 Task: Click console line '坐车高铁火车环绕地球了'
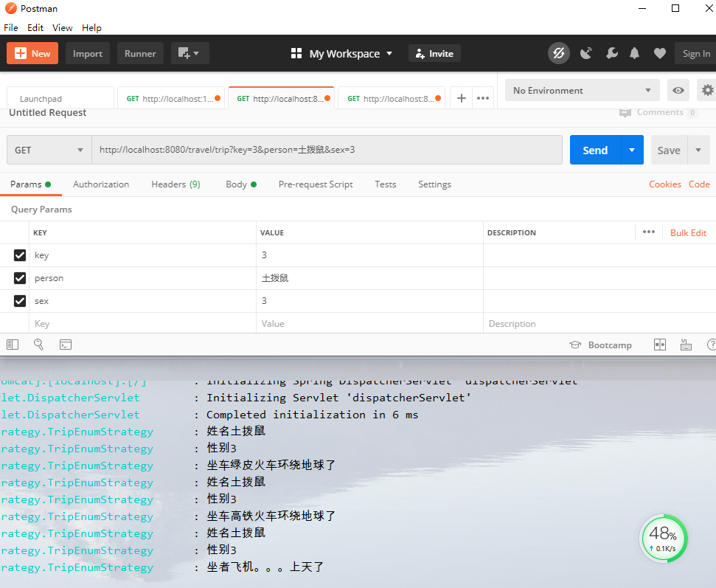point(271,516)
